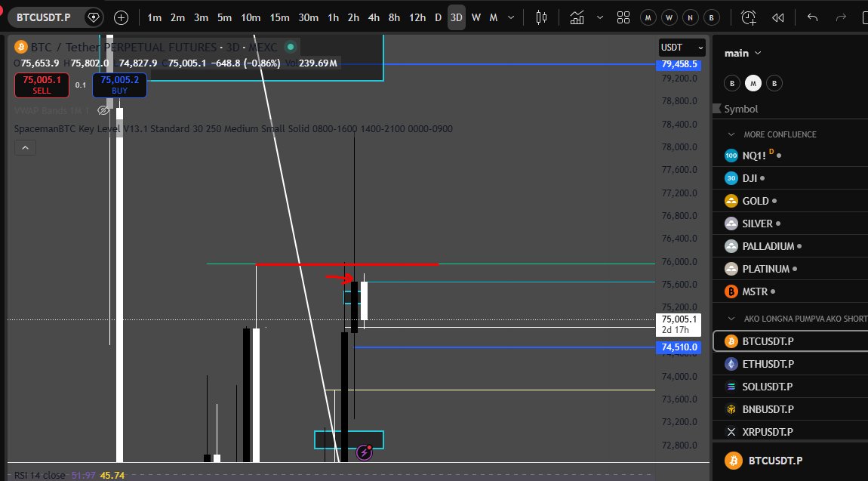Select the last B watchlist circle
The image size is (868, 481).
pos(774,84)
